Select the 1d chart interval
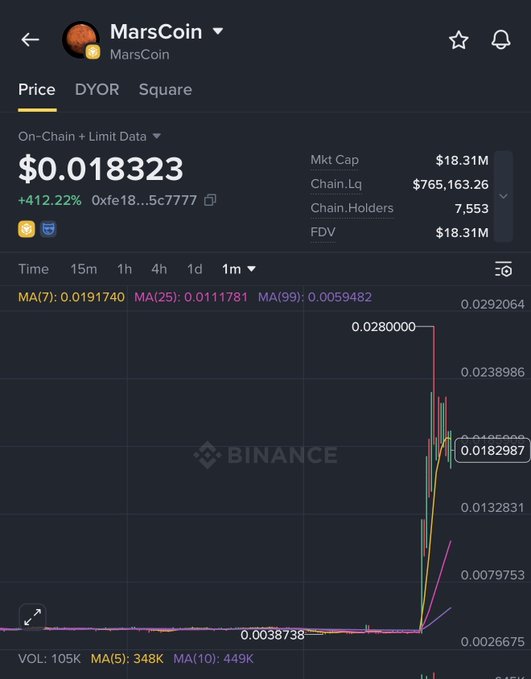 point(194,269)
